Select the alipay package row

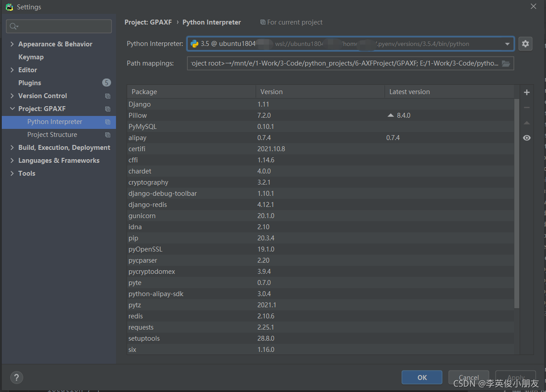pyautogui.click(x=320, y=138)
